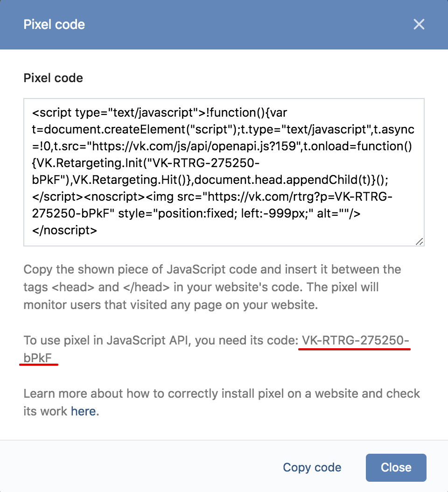
Task: Click the underlined VK-RTRG-275250- code text
Action: click(x=355, y=340)
